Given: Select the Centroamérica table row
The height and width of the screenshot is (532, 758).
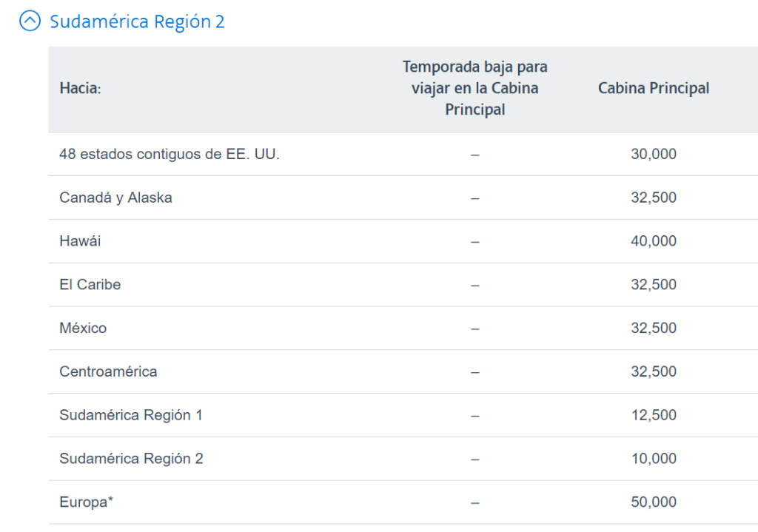Looking at the screenshot, I should tap(107, 371).
